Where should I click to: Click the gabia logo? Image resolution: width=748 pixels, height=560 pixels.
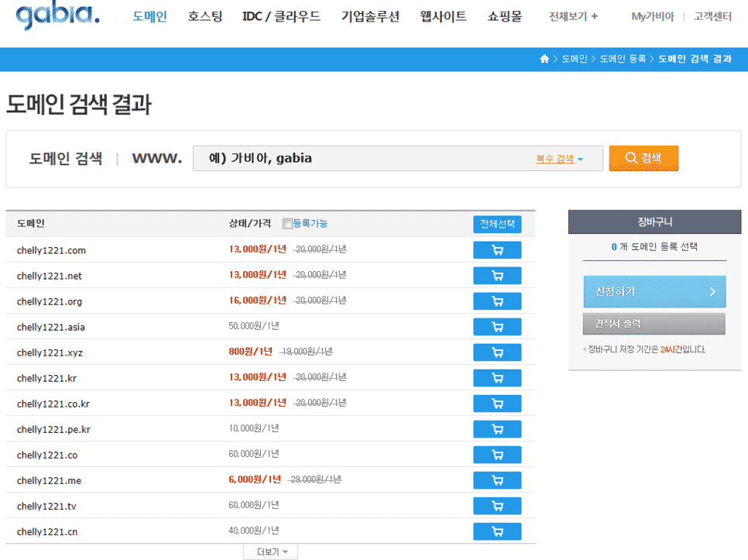click(58, 16)
